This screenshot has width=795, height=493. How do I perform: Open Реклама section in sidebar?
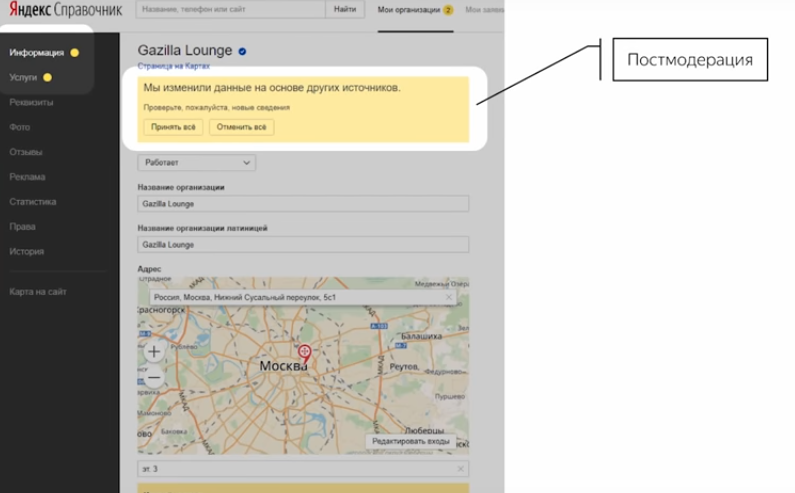(x=27, y=177)
